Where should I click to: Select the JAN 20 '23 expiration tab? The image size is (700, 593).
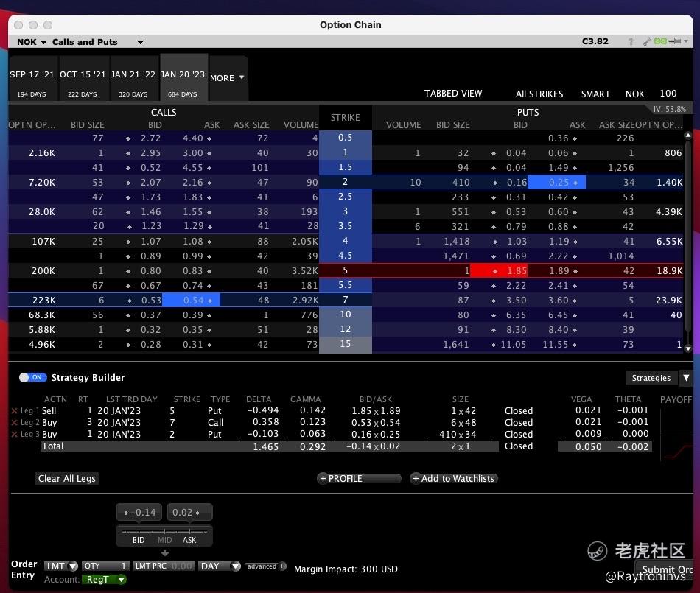tap(183, 78)
